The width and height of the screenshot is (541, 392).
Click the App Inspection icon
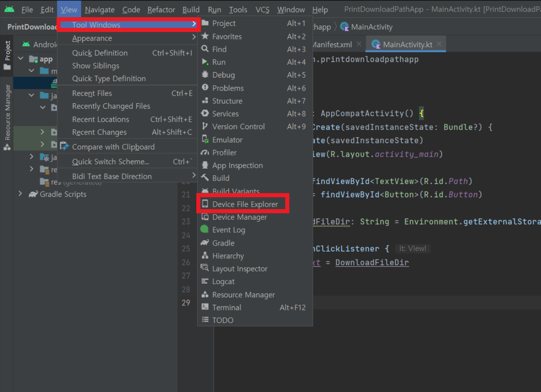pyautogui.click(x=205, y=165)
